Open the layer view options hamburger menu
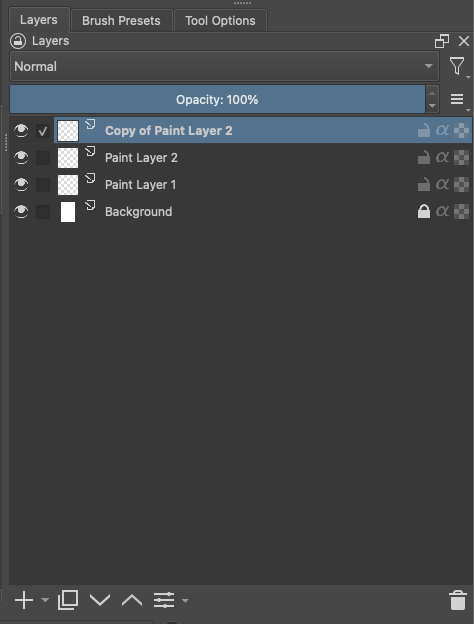This screenshot has width=474, height=624. 457,99
